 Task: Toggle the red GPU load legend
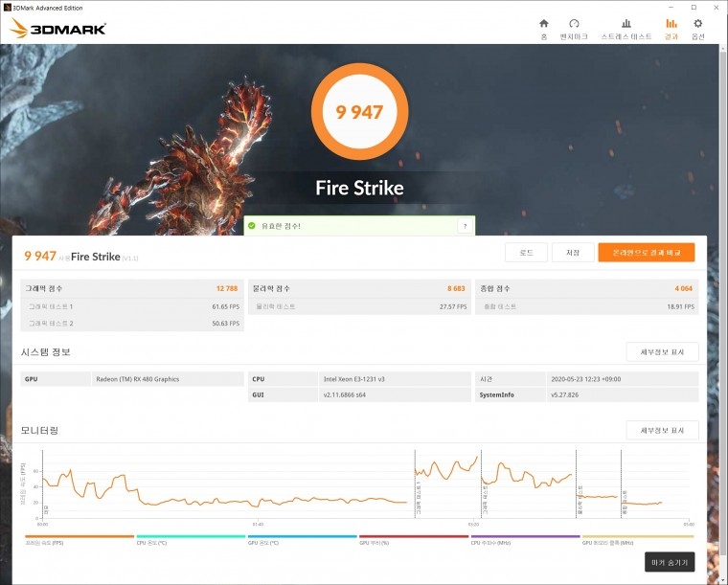coord(414,537)
